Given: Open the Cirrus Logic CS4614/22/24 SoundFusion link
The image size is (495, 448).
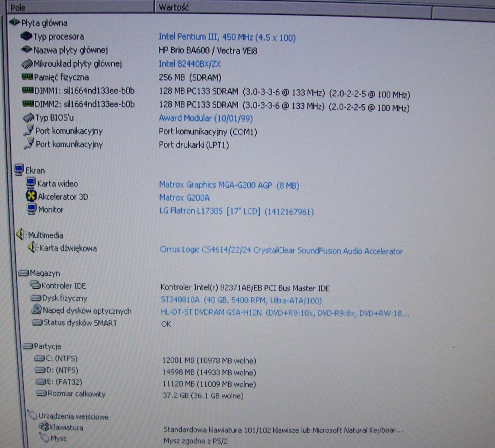Looking at the screenshot, I should coord(281,250).
